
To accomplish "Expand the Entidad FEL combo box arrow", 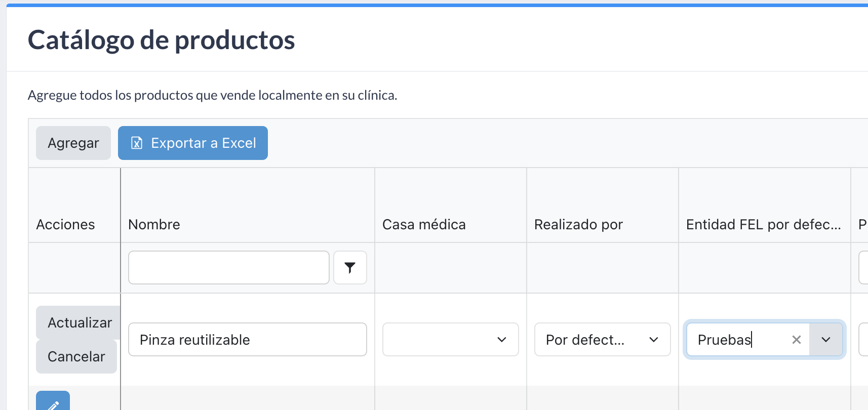I will coord(826,340).
